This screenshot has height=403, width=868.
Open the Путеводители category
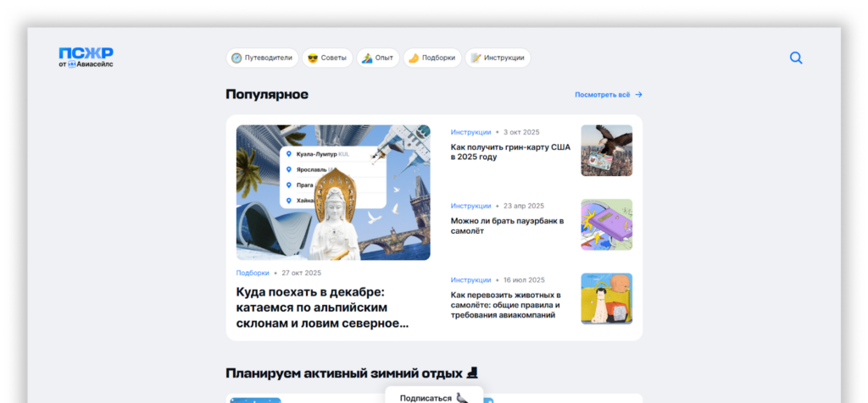point(263,58)
